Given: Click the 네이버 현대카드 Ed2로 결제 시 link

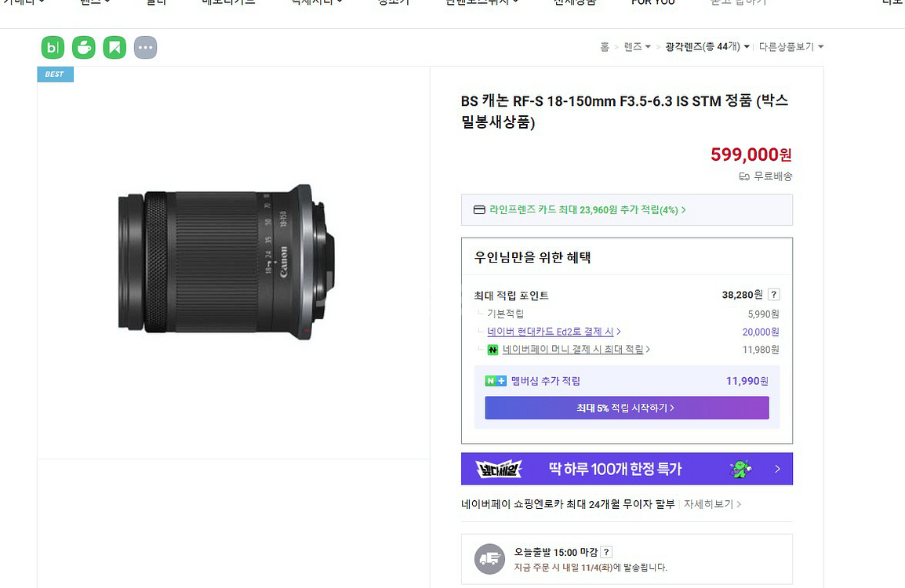Looking at the screenshot, I should click(553, 332).
